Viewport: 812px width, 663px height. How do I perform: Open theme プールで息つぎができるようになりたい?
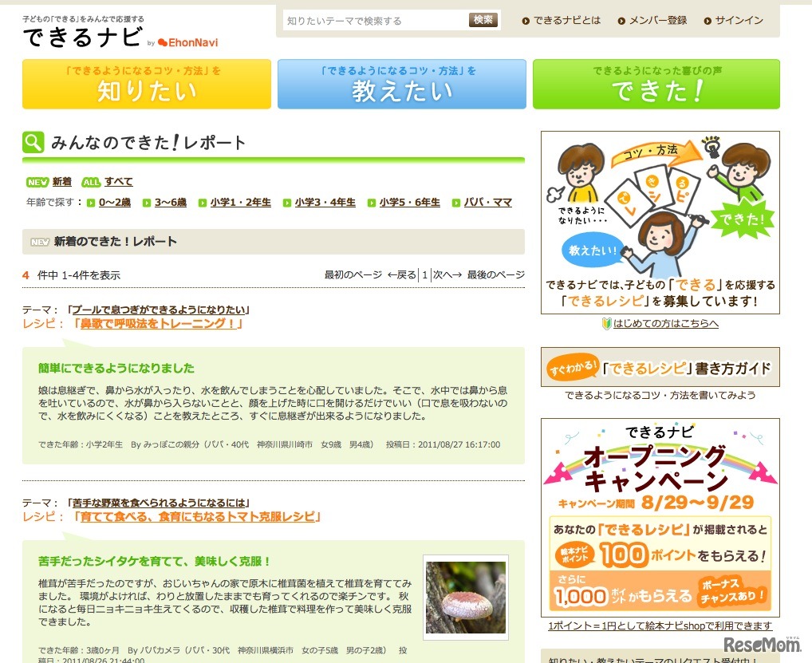[x=159, y=310]
